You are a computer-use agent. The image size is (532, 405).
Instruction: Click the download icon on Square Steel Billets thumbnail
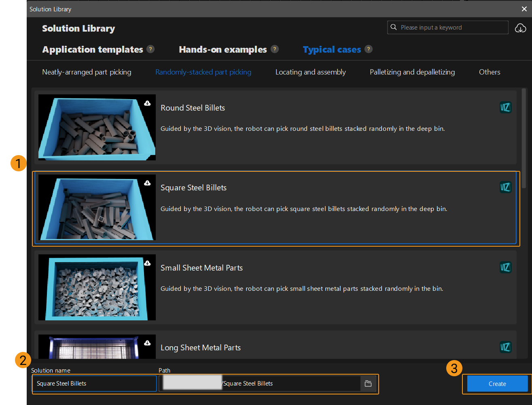coord(146,183)
